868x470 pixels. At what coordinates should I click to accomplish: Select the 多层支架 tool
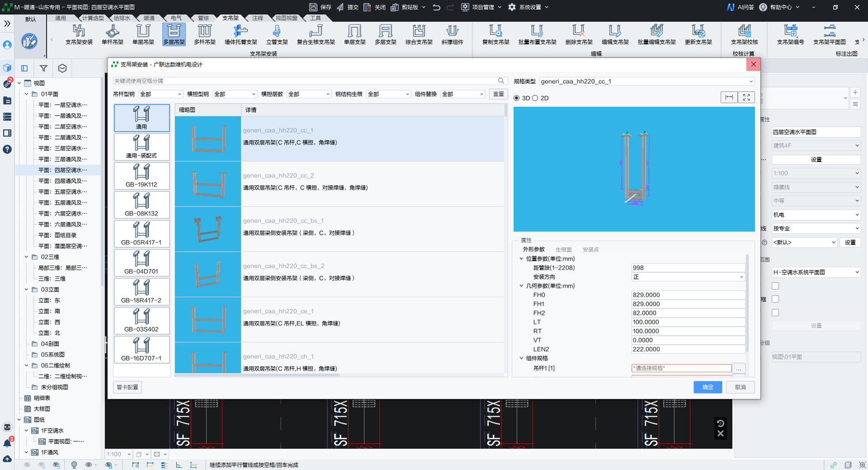tap(385, 35)
